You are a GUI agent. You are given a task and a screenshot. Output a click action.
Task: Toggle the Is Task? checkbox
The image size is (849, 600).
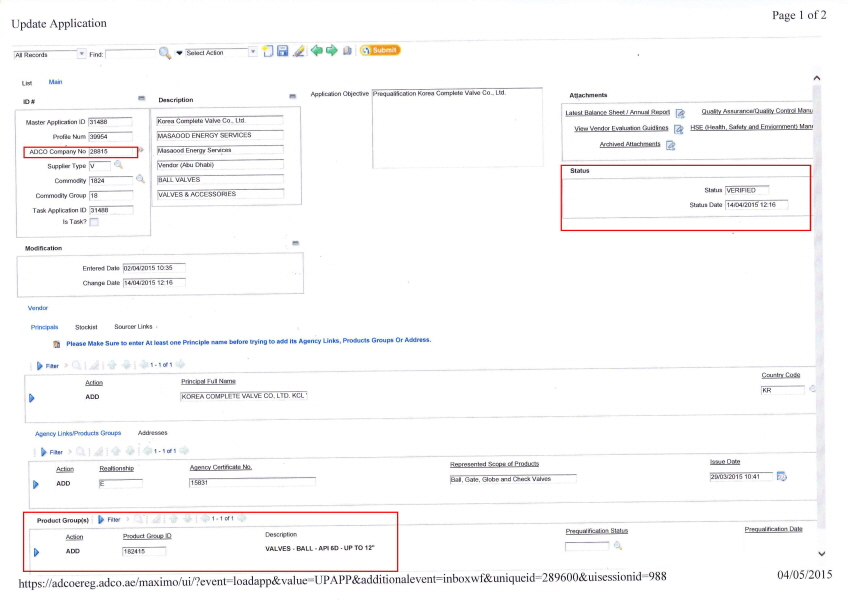94,223
